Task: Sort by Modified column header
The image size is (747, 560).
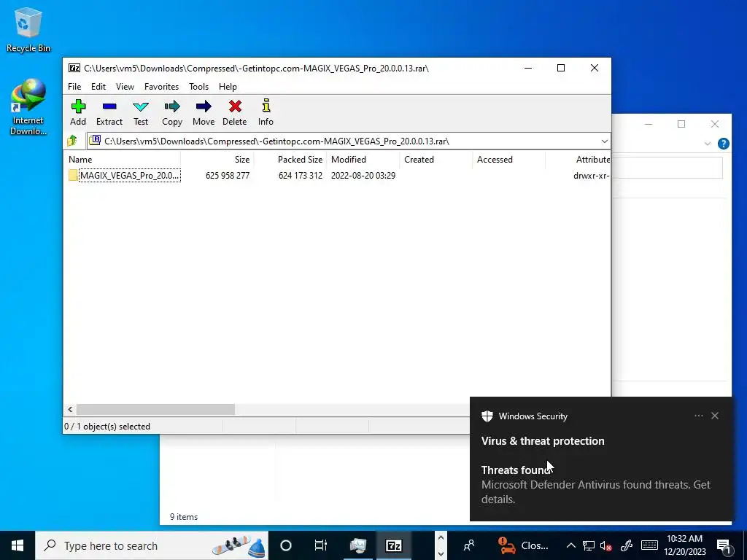Action: 363,160
